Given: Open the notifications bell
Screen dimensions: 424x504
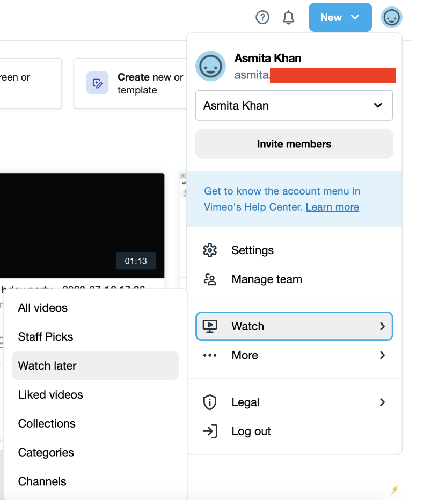Looking at the screenshot, I should (x=289, y=18).
